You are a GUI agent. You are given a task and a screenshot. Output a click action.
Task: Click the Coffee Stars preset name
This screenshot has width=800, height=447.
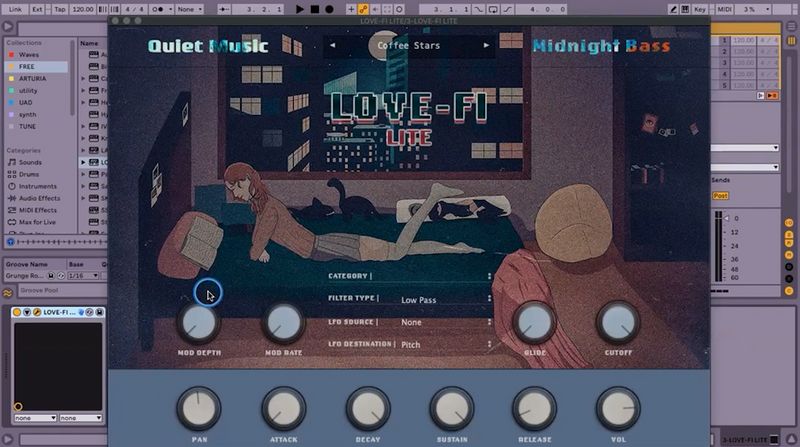tap(409, 45)
